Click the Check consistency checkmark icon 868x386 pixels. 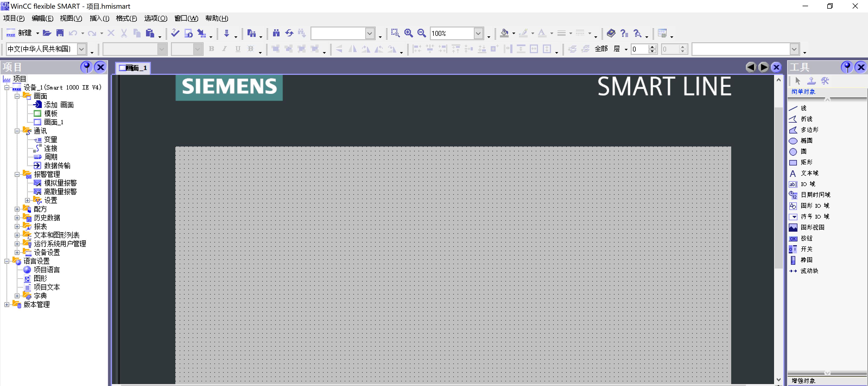click(175, 33)
